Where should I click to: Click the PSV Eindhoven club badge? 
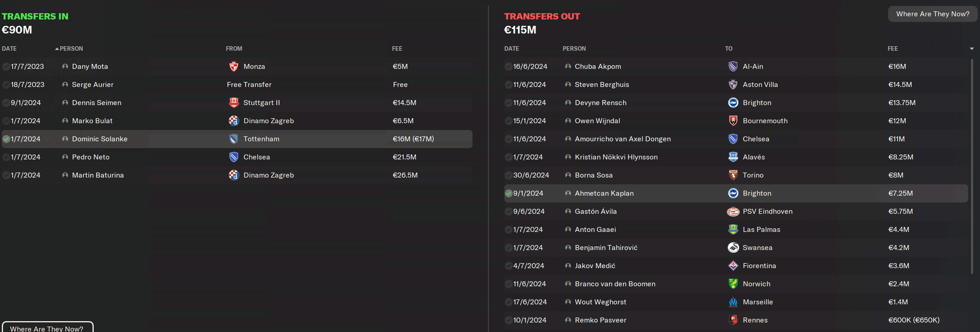[x=733, y=211]
